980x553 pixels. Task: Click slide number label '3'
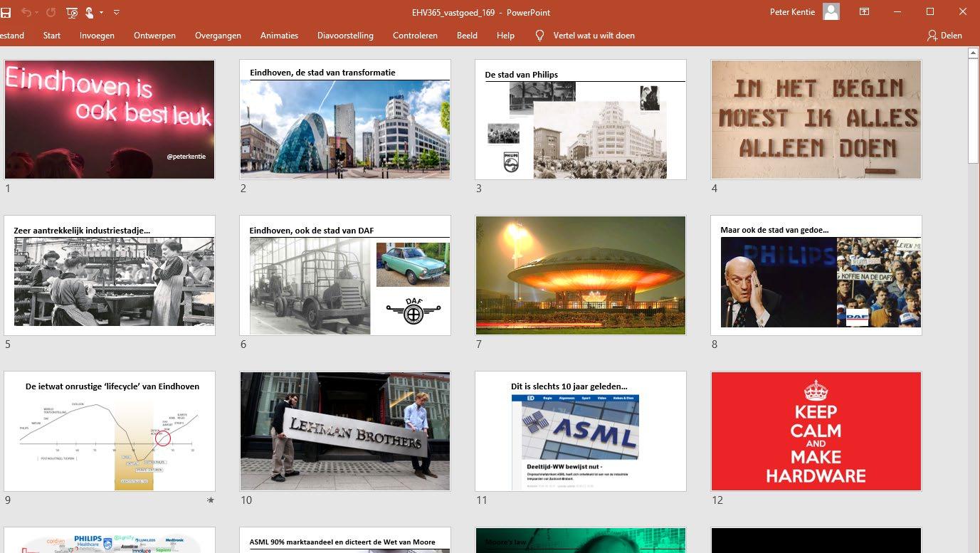479,189
